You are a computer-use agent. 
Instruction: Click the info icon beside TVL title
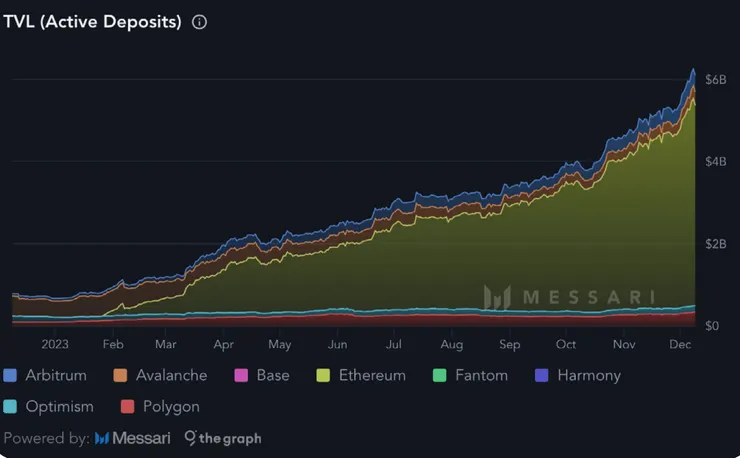(199, 22)
